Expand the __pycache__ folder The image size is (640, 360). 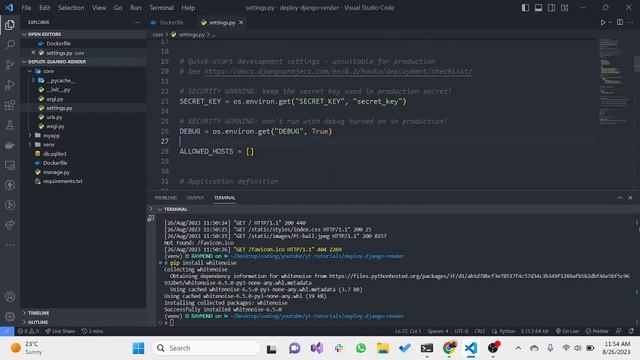pos(33,80)
